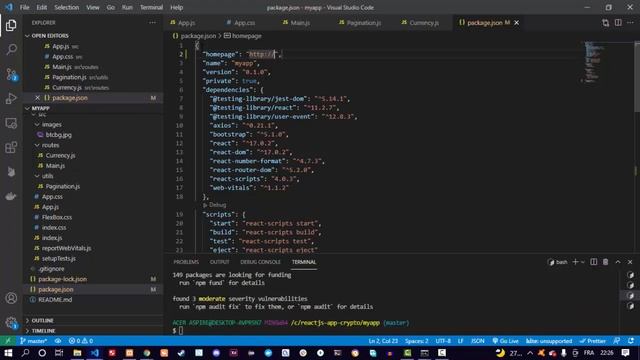Click the UTF-8 encoding indicator

[x=443, y=341]
